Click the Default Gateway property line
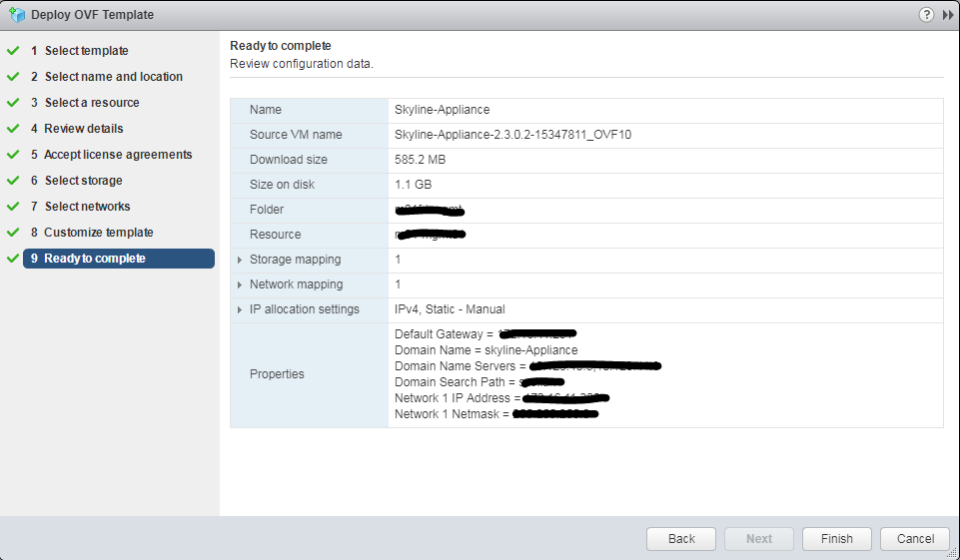This screenshot has width=960, height=560. click(485, 334)
